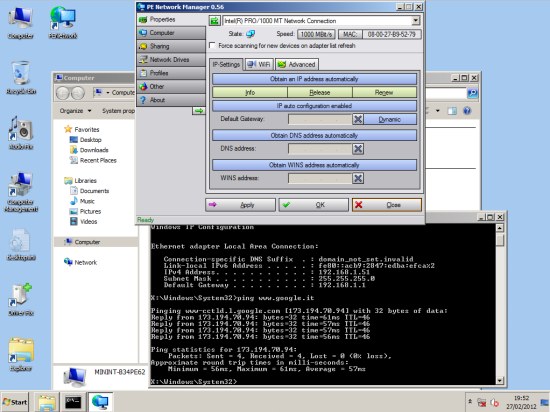Click command prompt scrollbar down arrow
The height and width of the screenshot is (412, 550).
(500, 380)
